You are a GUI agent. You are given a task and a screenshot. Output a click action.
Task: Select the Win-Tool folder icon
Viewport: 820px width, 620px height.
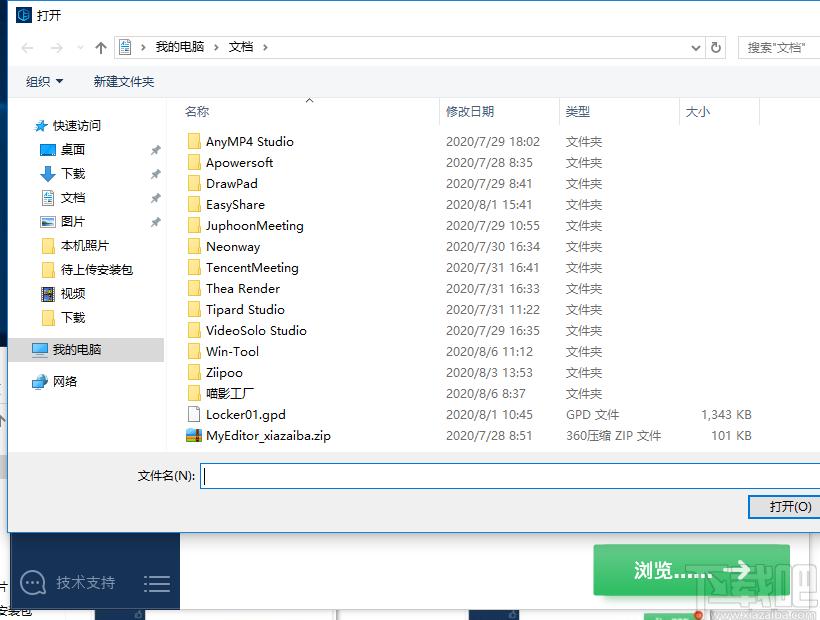[194, 351]
